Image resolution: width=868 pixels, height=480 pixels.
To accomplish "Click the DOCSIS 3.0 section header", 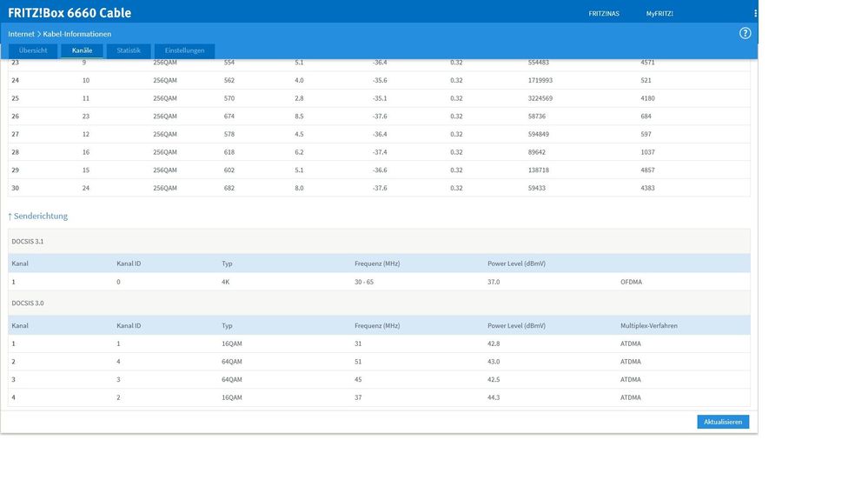I will tap(27, 303).
